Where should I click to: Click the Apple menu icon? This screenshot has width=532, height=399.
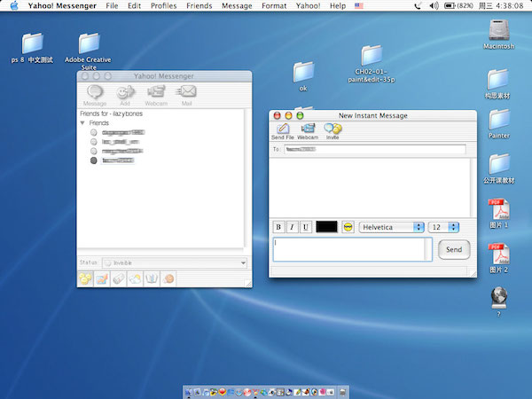(14, 6)
